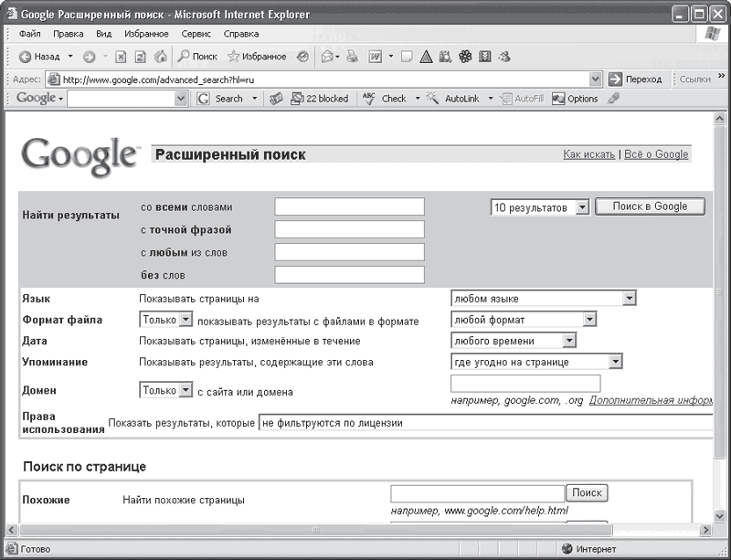This screenshot has width=731, height=560.
Task: Click the Refresh page toolbar icon
Action: coord(141,57)
